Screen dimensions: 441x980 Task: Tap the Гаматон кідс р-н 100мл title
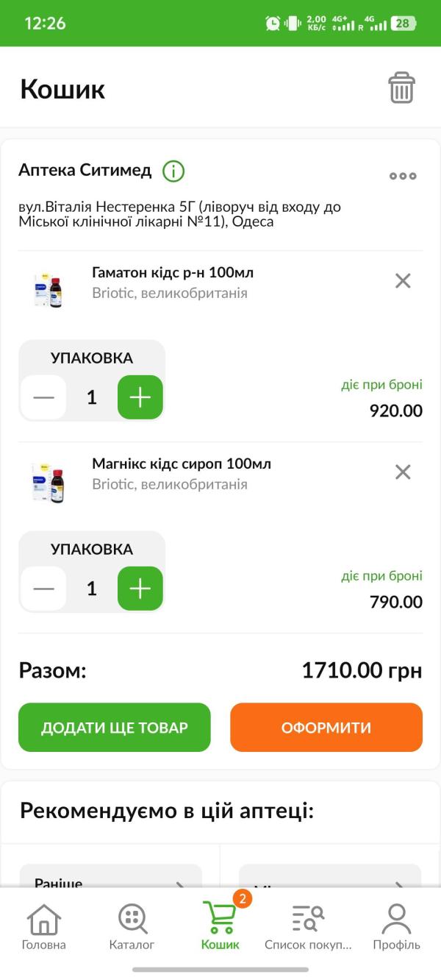click(x=173, y=273)
